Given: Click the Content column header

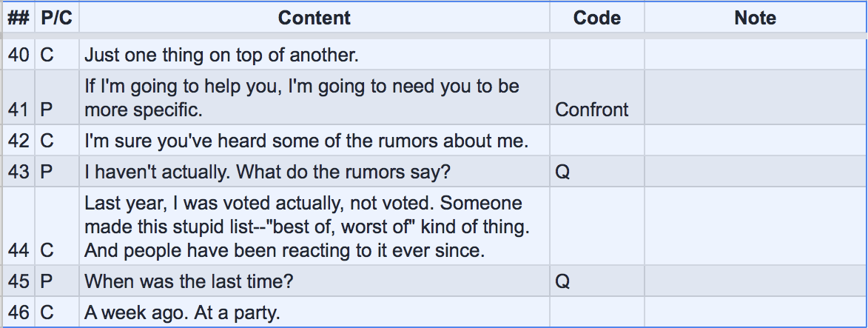Looking at the screenshot, I should 314,18.
